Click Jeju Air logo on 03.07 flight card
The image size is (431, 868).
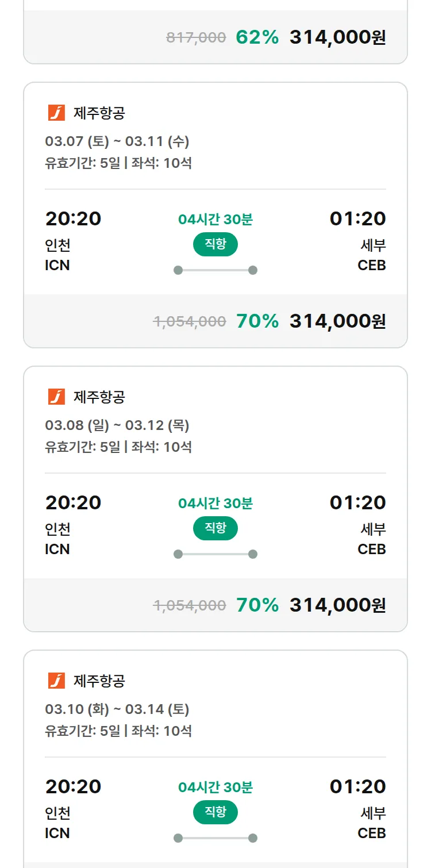[56, 113]
